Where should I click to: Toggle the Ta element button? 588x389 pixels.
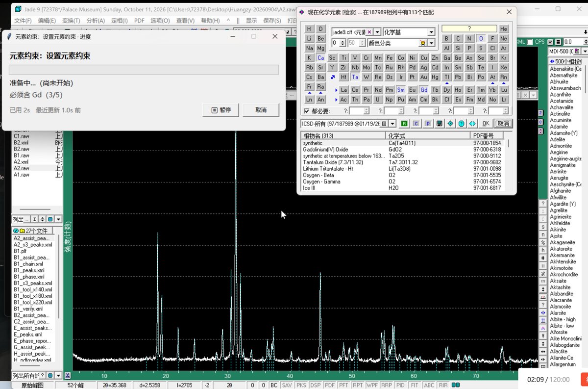click(x=355, y=77)
